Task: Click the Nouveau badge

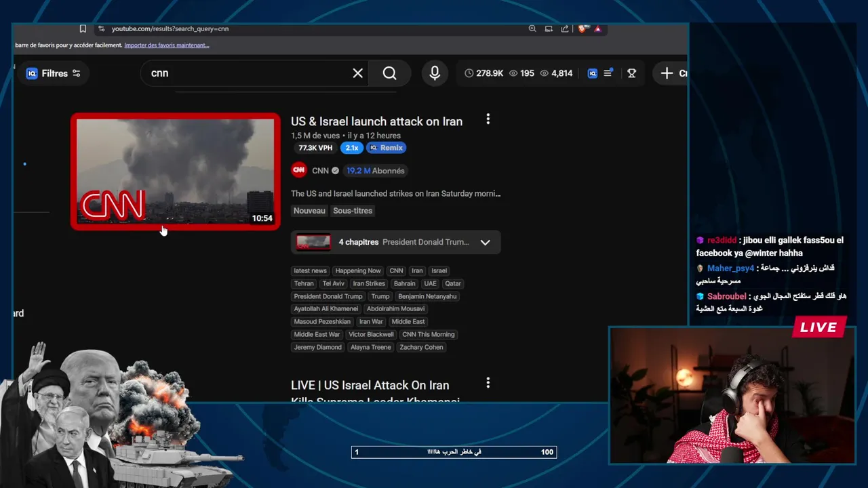Action: pyautogui.click(x=309, y=211)
